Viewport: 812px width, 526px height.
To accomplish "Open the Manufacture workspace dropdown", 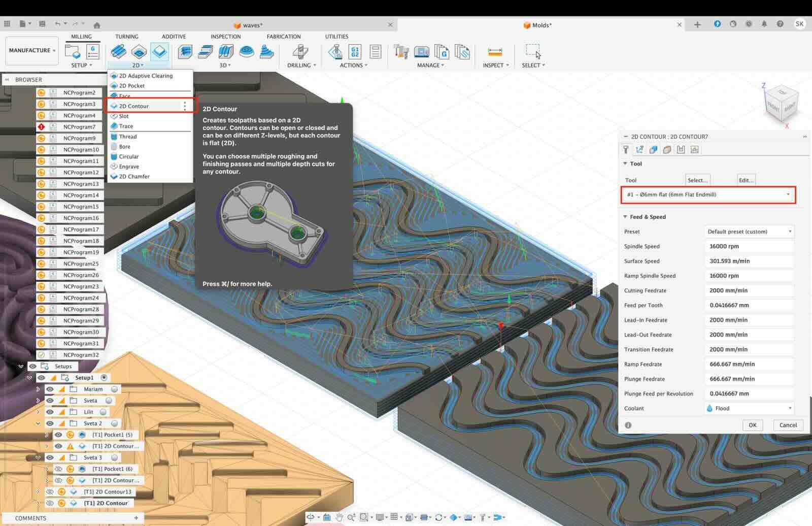I will point(32,50).
